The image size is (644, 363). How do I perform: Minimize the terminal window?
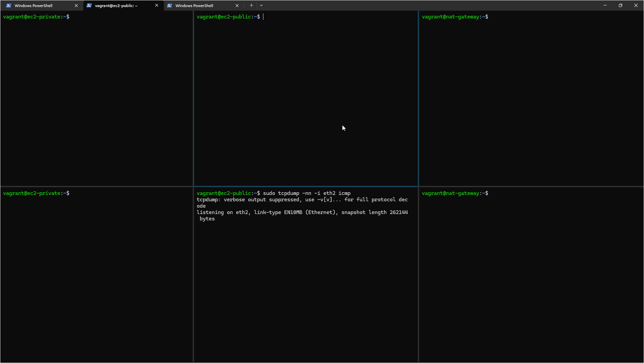click(605, 5)
